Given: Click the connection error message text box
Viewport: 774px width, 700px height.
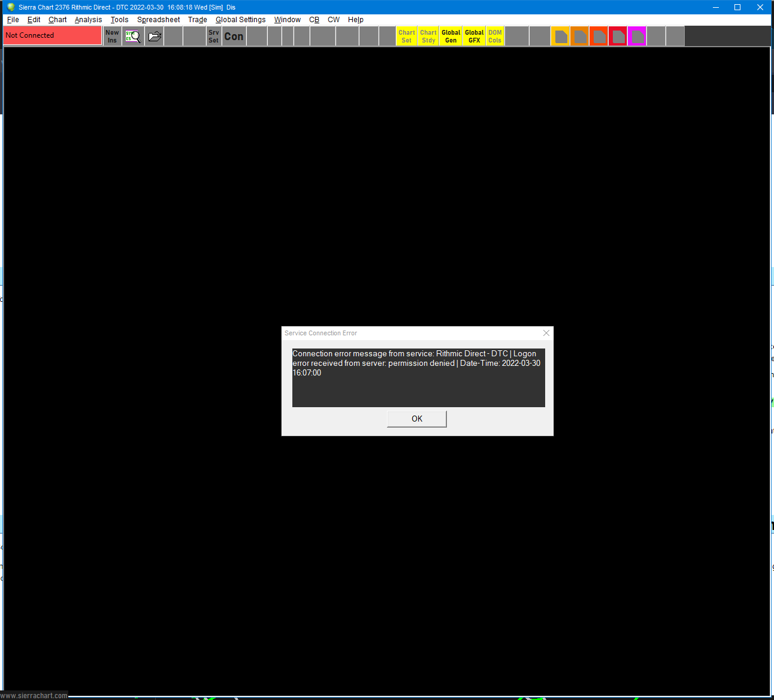Looking at the screenshot, I should point(419,378).
